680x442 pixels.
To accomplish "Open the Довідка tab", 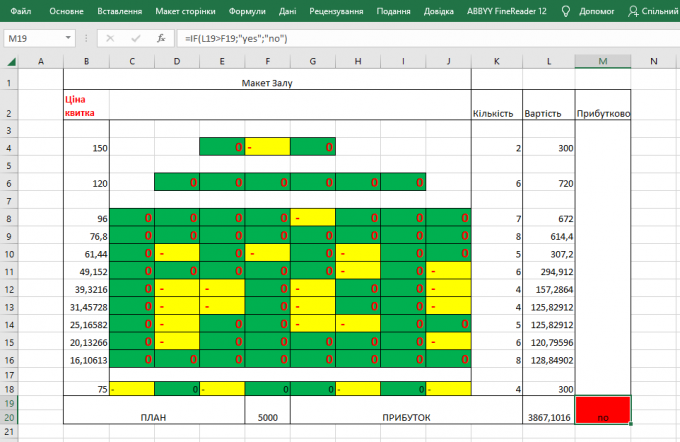I will [438, 11].
